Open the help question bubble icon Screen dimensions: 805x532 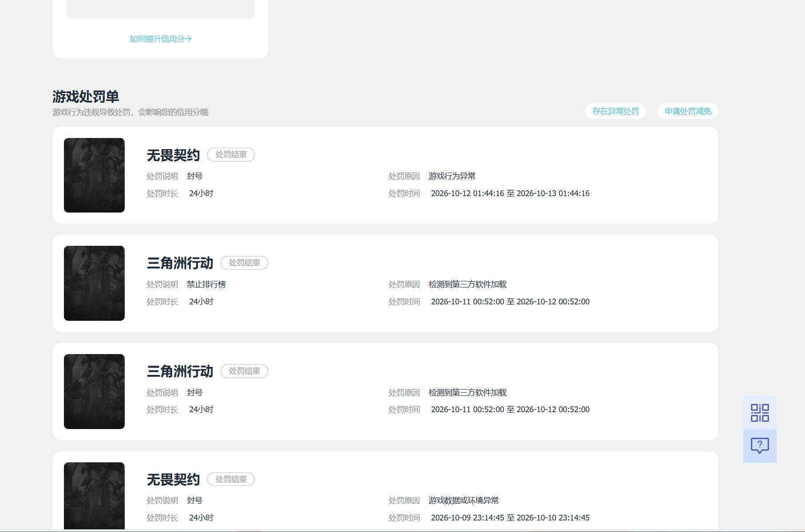pos(760,446)
